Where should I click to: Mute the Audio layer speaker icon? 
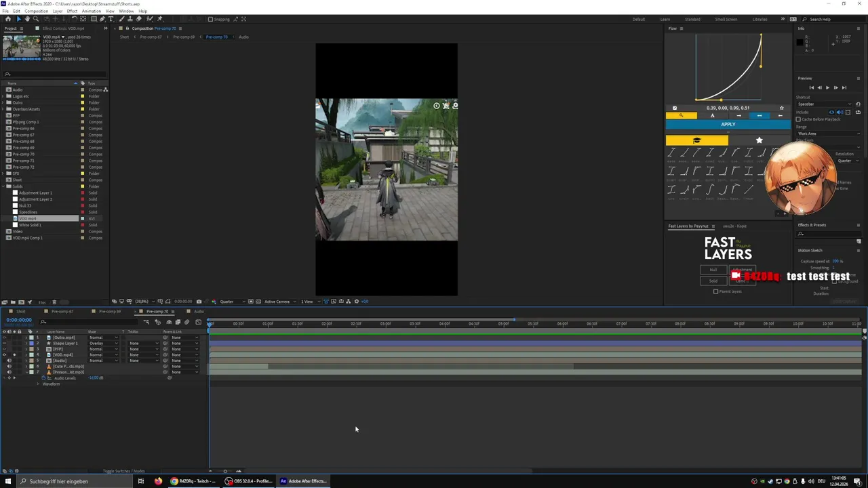click(x=9, y=361)
